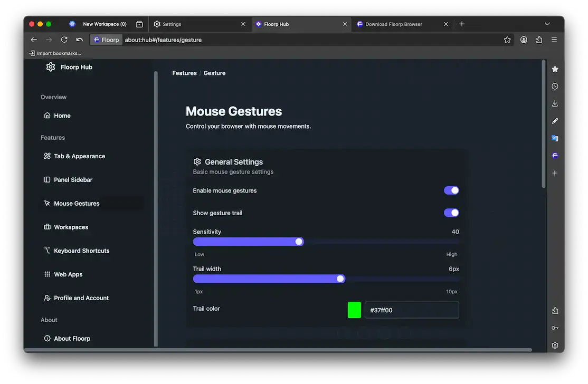Open the Mouse Gestures section in sidebar
The height and width of the screenshot is (384, 588).
(77, 203)
